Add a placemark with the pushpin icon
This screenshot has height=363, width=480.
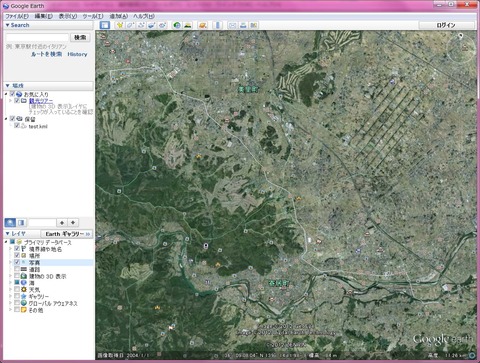point(120,25)
